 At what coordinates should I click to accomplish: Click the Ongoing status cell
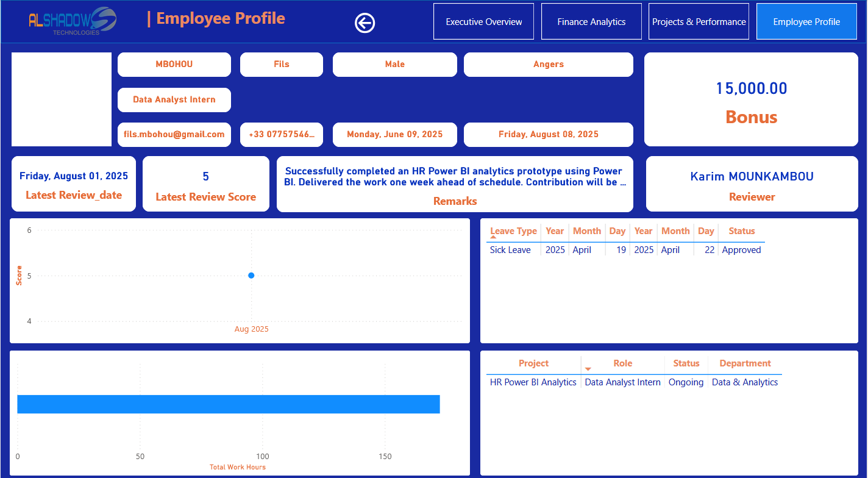click(x=686, y=382)
